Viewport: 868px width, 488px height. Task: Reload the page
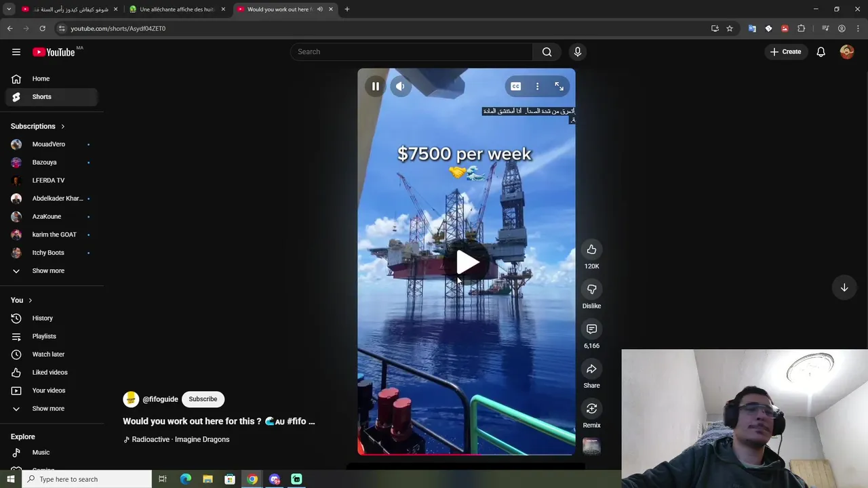[42, 28]
